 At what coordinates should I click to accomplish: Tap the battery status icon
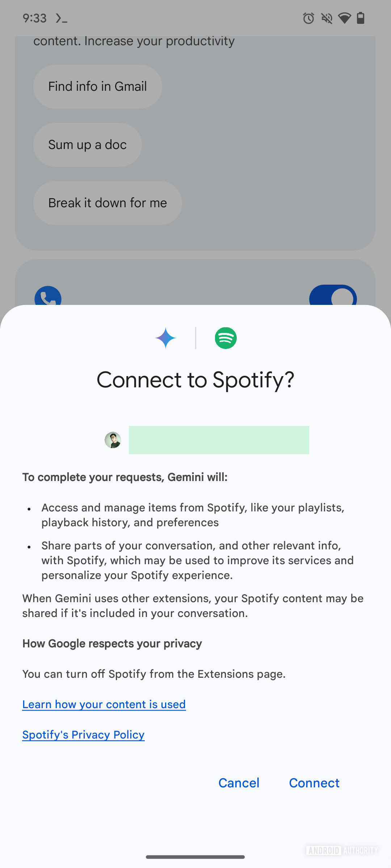point(361,18)
